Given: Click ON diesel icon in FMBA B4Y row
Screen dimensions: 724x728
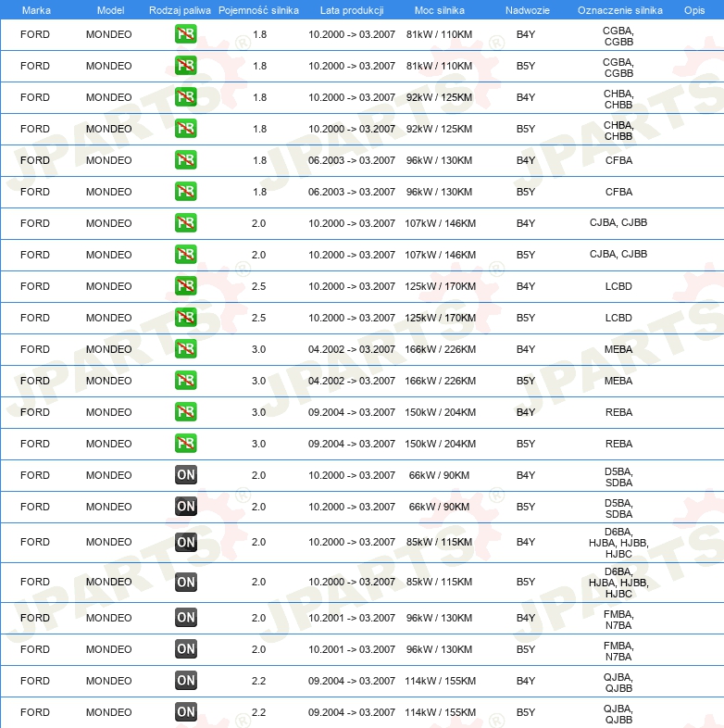Looking at the screenshot, I should [186, 618].
